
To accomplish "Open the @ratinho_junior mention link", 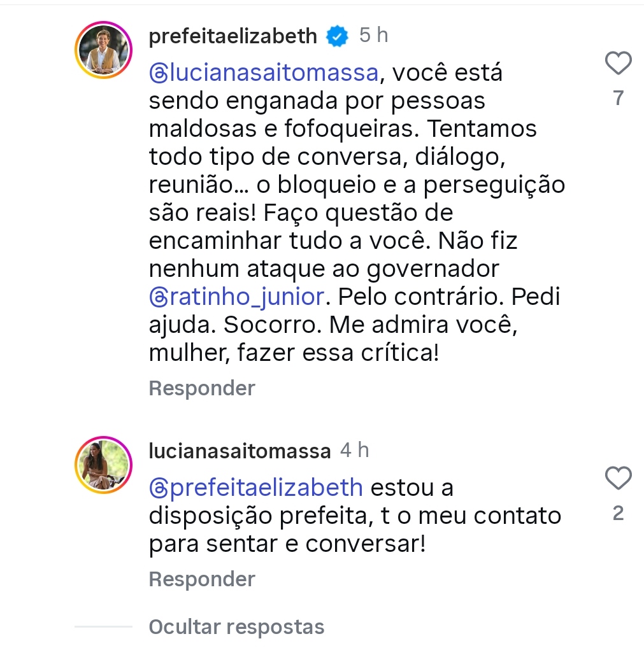I will (x=245, y=297).
